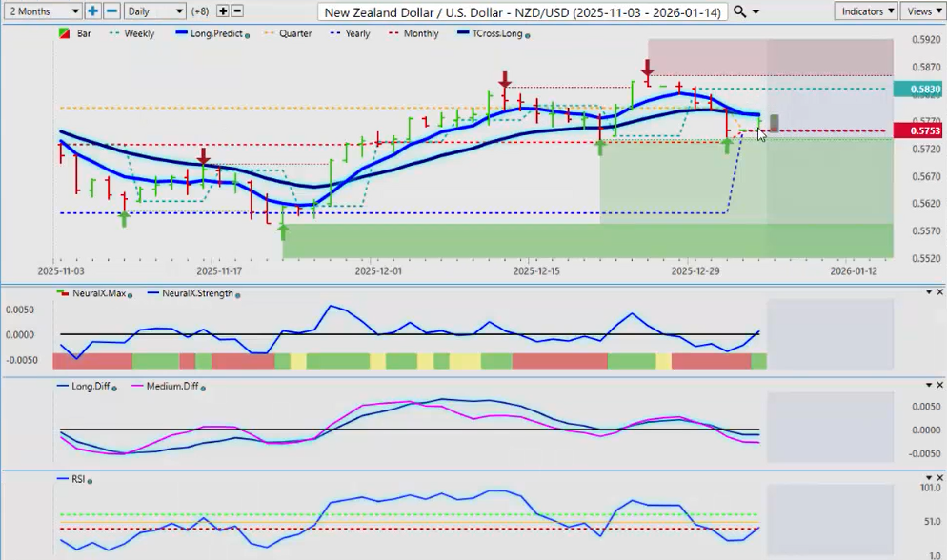Viewport: 947px width, 560px height.
Task: Open the Long.Diff panel options arrow
Action: tap(928, 385)
